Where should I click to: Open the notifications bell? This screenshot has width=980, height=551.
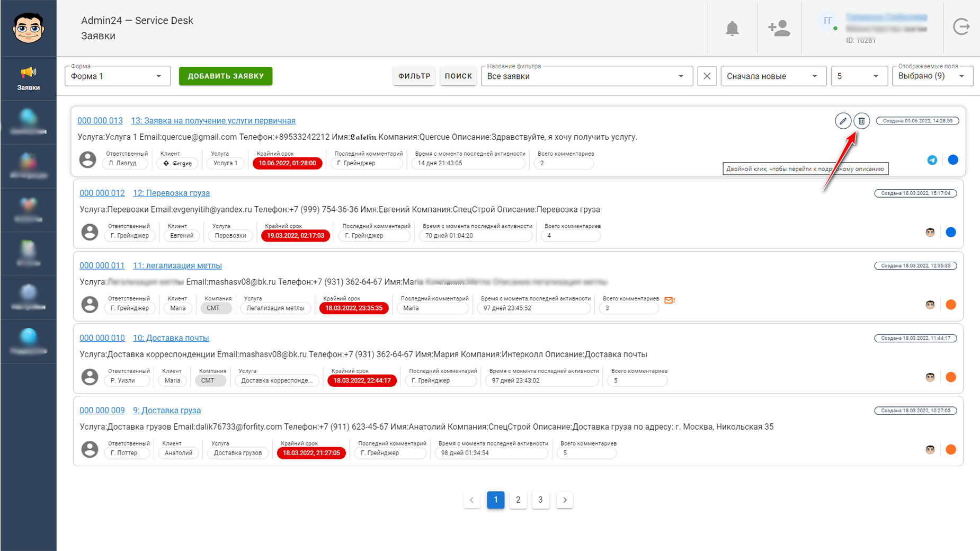[732, 28]
